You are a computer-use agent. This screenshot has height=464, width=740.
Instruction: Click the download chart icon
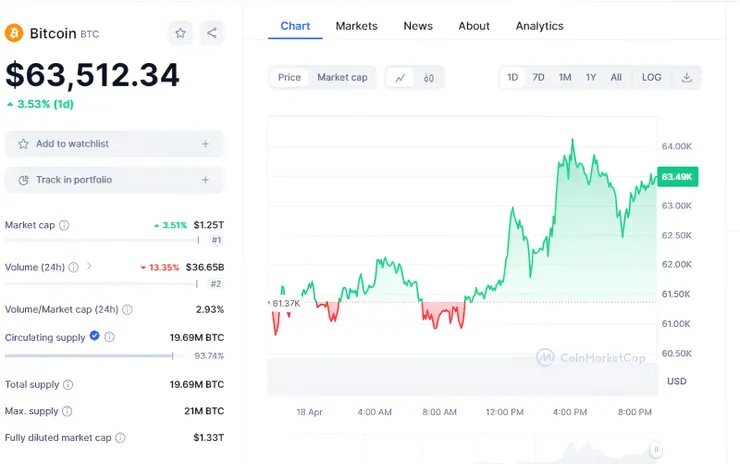pyautogui.click(x=687, y=77)
